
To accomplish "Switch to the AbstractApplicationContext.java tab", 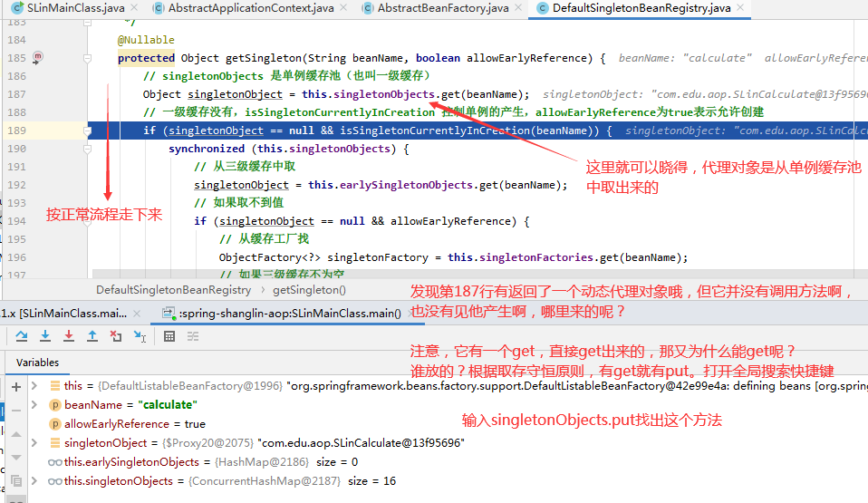I will tap(251, 8).
